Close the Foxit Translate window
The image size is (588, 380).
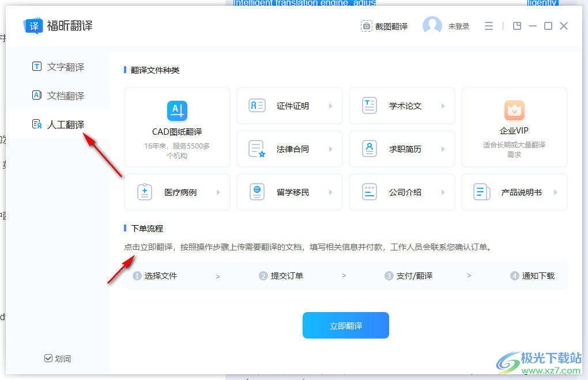click(564, 26)
